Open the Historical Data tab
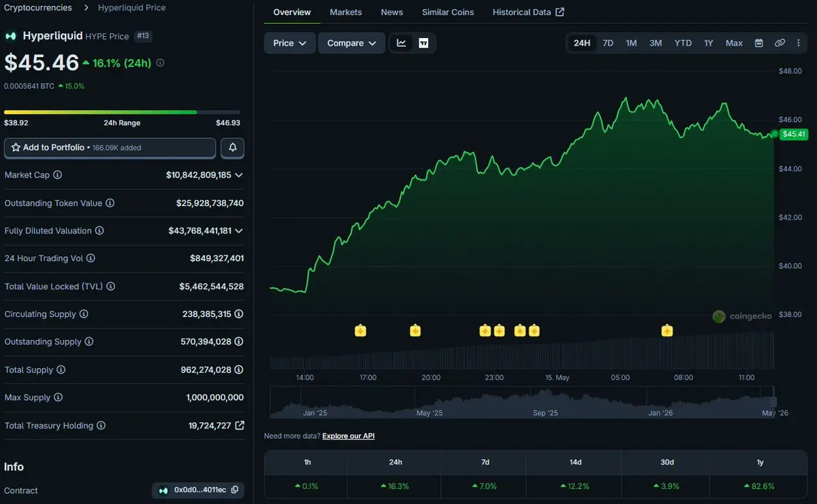The width and height of the screenshot is (817, 504). [x=528, y=12]
